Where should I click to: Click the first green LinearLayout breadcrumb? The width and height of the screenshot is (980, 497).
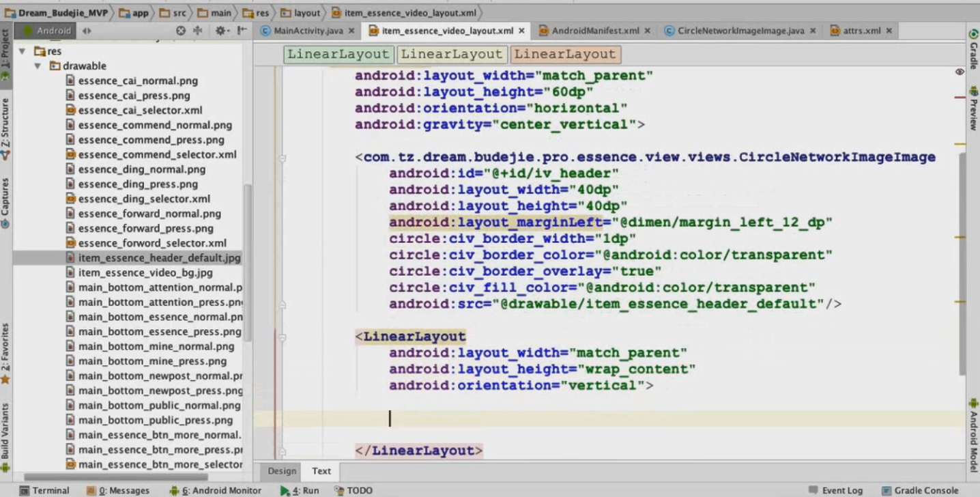click(338, 54)
